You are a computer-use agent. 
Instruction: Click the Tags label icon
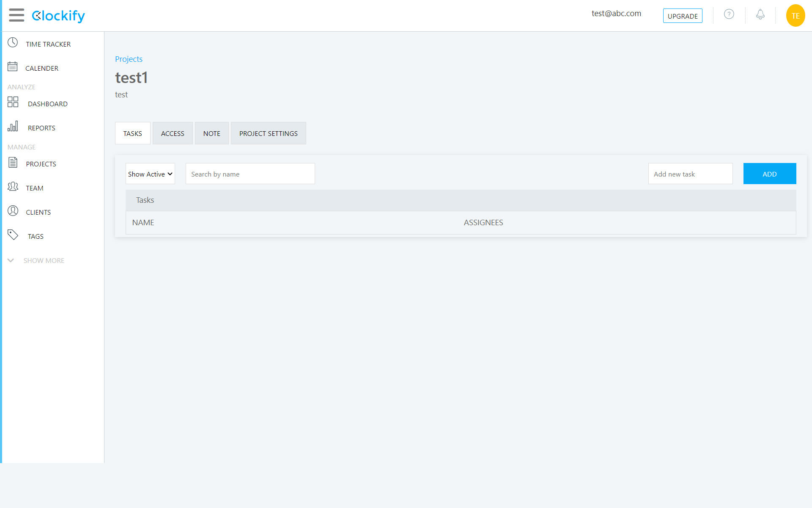pos(13,235)
